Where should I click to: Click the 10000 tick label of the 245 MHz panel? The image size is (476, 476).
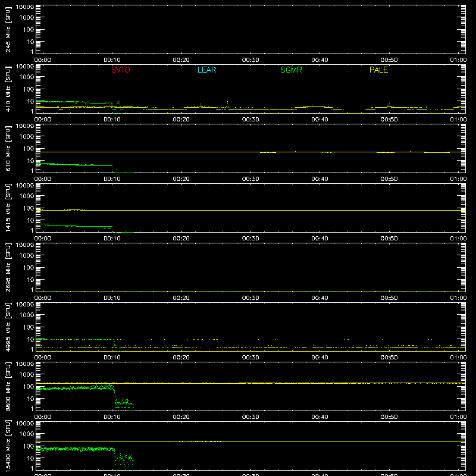pos(25,7)
